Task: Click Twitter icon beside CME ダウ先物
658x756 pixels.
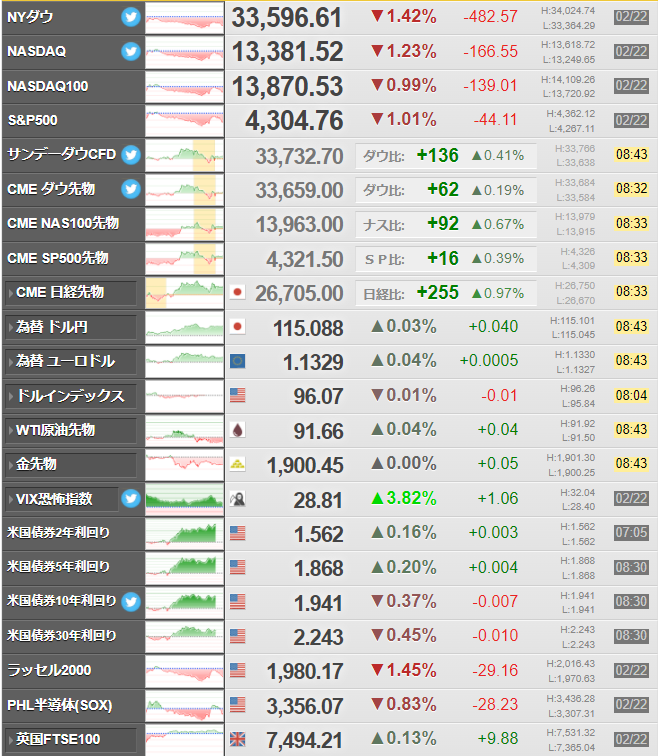Action: pos(131,189)
